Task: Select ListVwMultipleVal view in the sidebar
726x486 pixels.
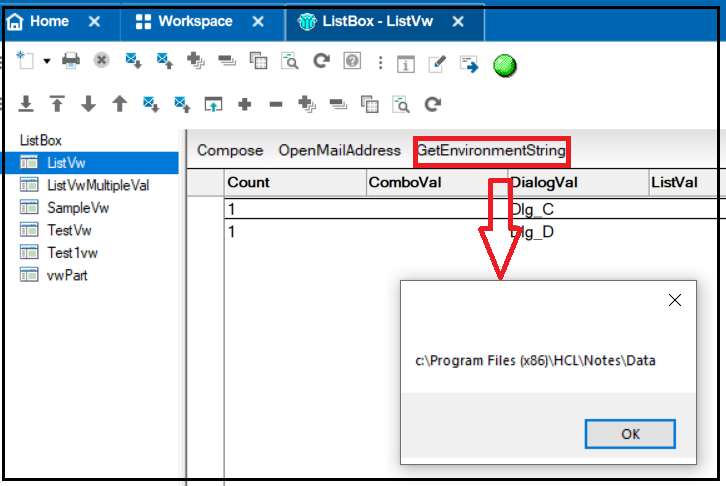Action: coord(97,185)
